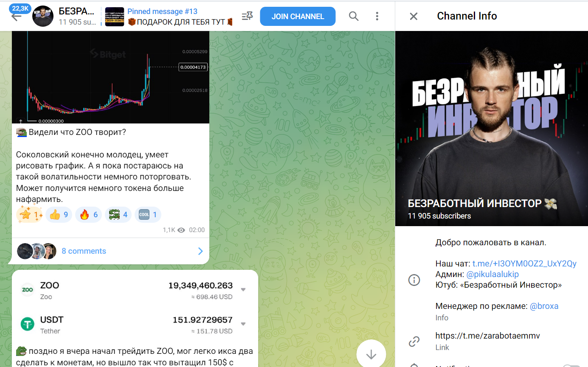This screenshot has height=367, width=588.
Task: Open the channel options three-dot menu
Action: pos(377,16)
